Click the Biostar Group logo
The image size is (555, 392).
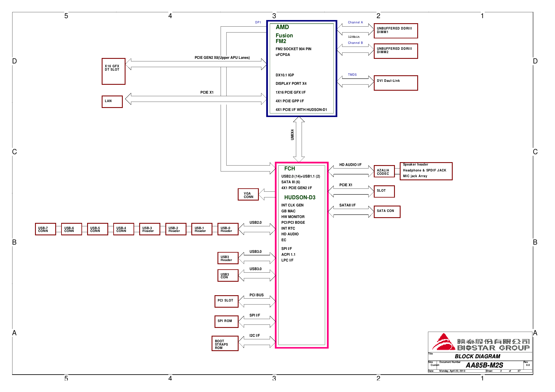pos(481,342)
